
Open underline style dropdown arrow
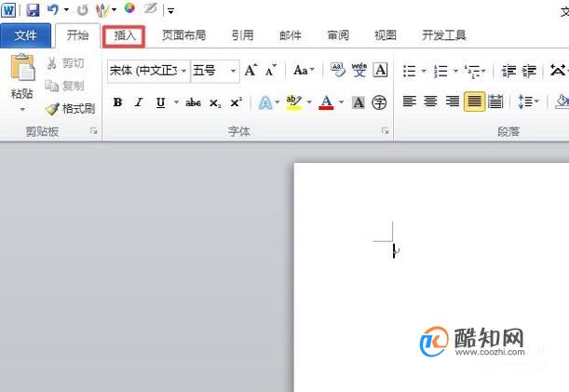pyautogui.click(x=176, y=102)
